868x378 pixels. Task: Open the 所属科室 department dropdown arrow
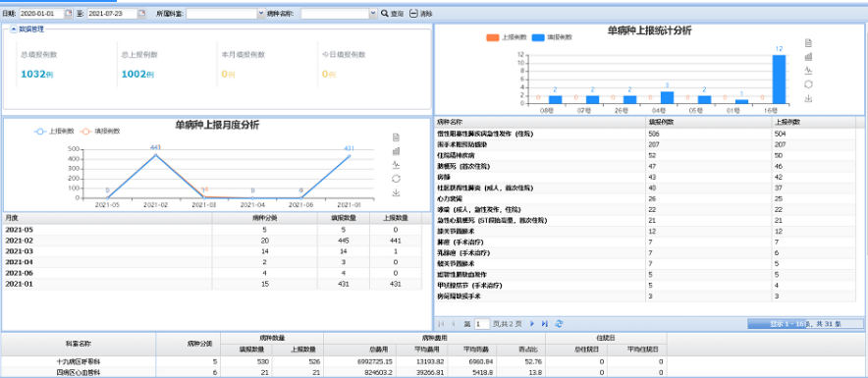261,14
